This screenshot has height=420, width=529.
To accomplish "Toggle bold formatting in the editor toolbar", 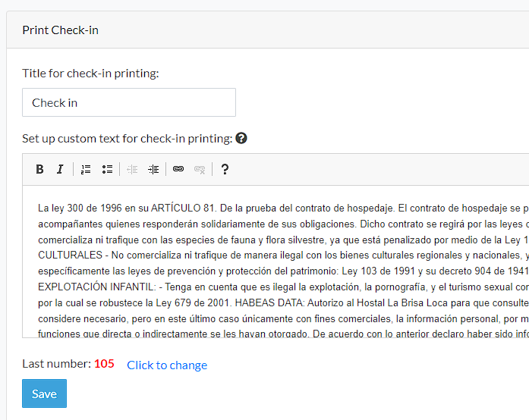I will point(39,169).
